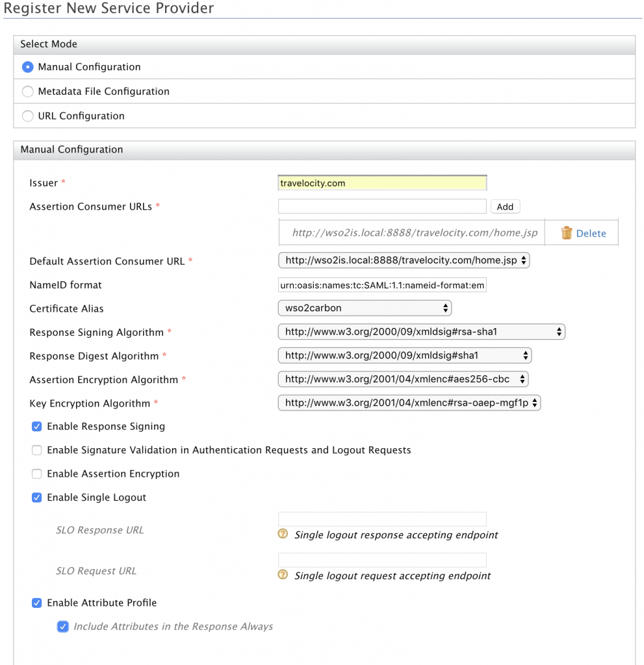Select Metadata File Configuration mode

[28, 92]
